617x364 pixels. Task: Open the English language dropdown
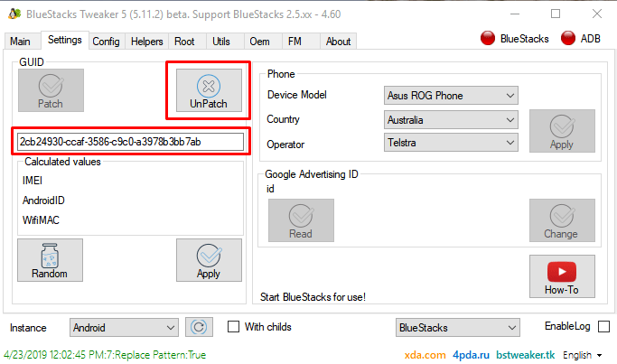click(x=582, y=355)
